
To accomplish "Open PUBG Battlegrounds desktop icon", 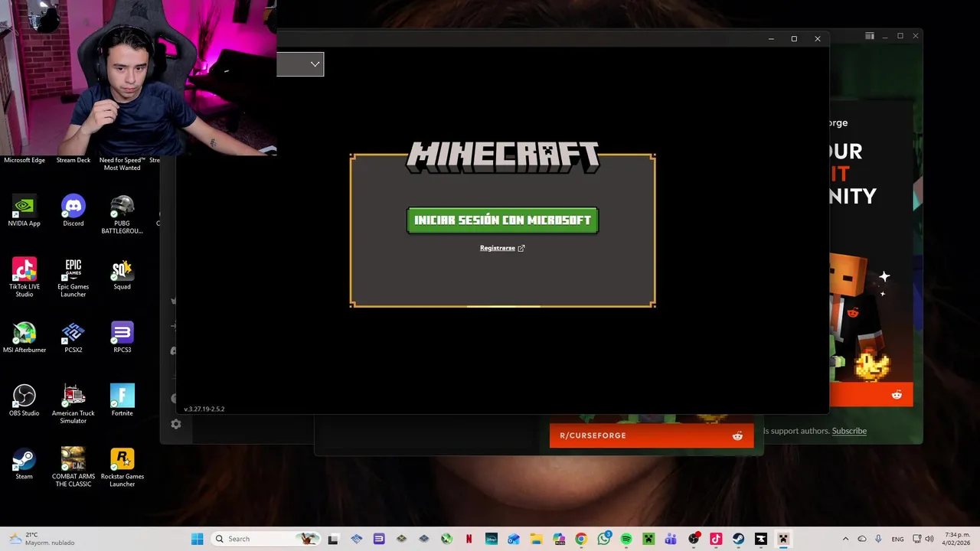I will tap(122, 215).
